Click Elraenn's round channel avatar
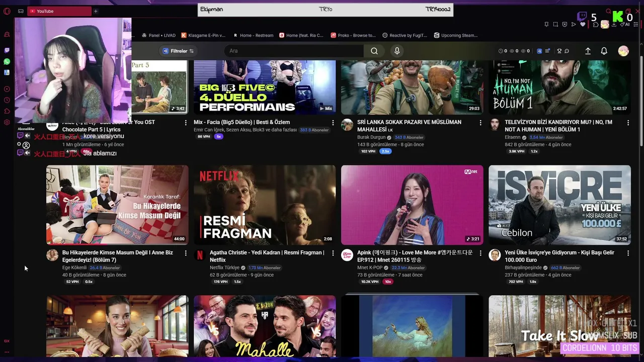Image resolution: width=644 pixels, height=362 pixels. (x=495, y=125)
